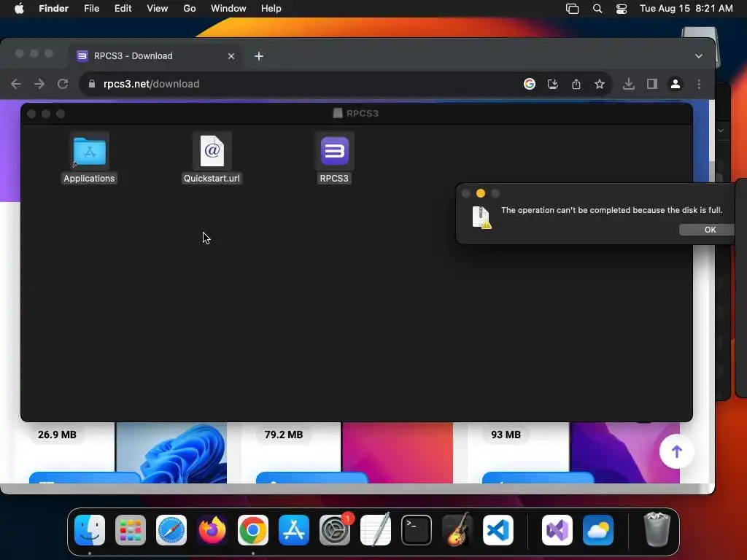Minimize the disk full dialog with yellow button
This screenshot has height=560, width=747.
click(x=481, y=193)
